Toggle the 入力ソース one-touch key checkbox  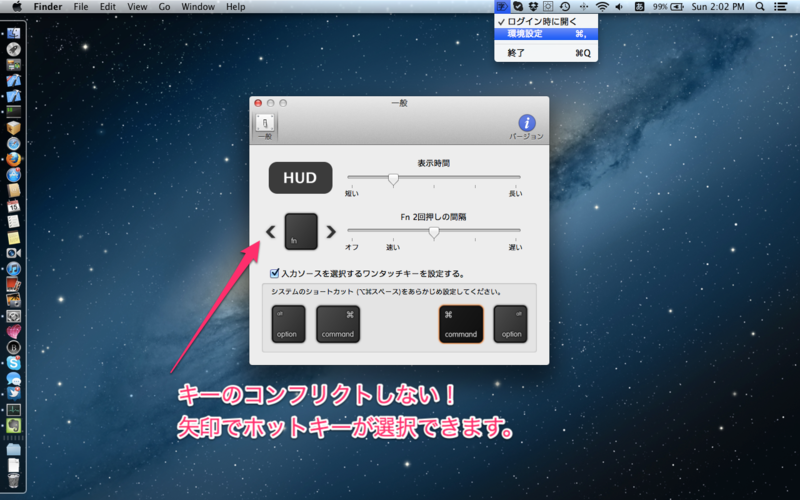[x=275, y=272]
